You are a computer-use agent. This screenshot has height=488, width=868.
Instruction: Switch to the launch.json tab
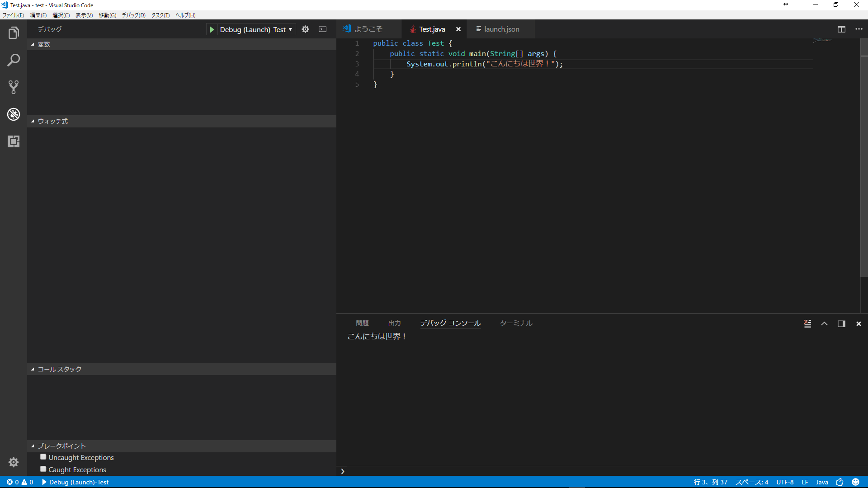point(501,29)
